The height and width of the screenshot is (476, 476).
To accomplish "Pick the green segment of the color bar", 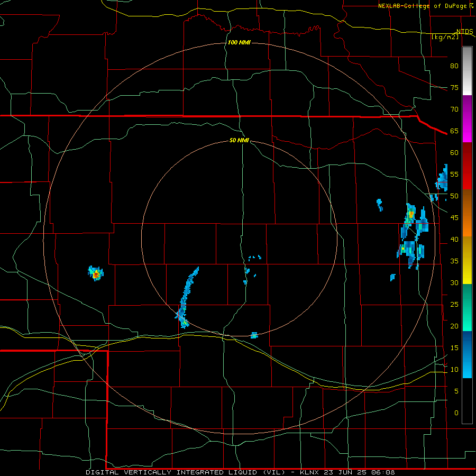I will pyautogui.click(x=467, y=307).
